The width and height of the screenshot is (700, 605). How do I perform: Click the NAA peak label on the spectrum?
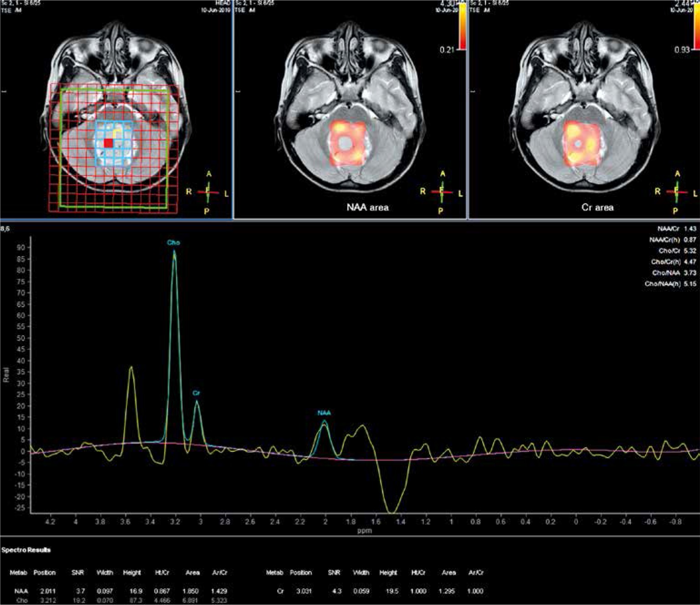pos(324,413)
